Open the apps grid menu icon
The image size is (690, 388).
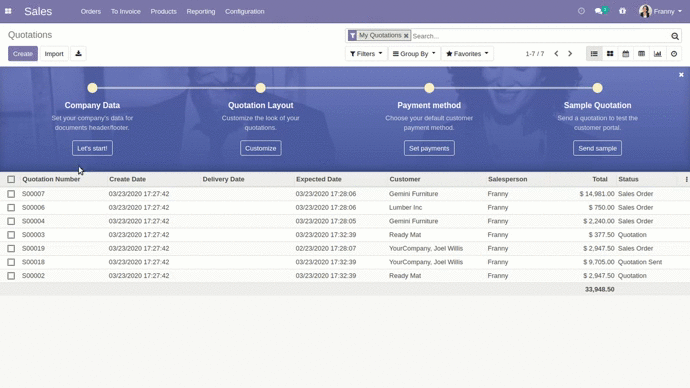coord(8,11)
